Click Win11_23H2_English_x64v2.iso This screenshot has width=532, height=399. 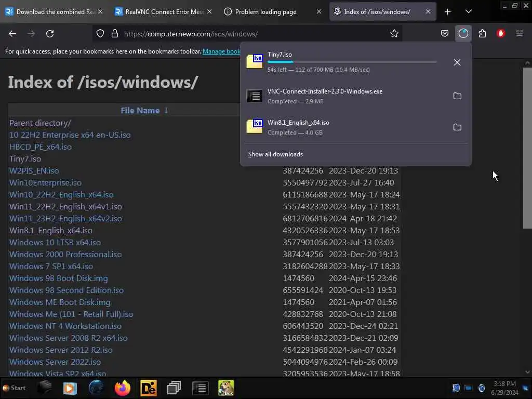point(65,219)
